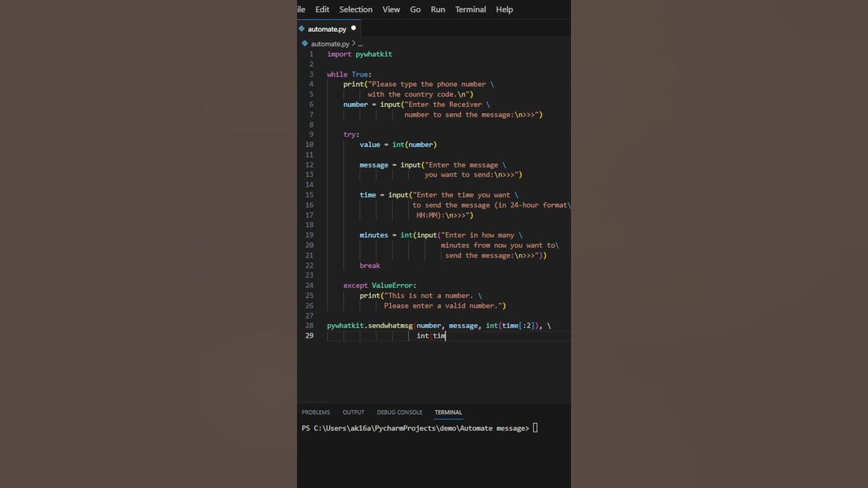Image resolution: width=868 pixels, height=488 pixels.
Task: Click 'while True:' on line 3
Action: tap(349, 75)
